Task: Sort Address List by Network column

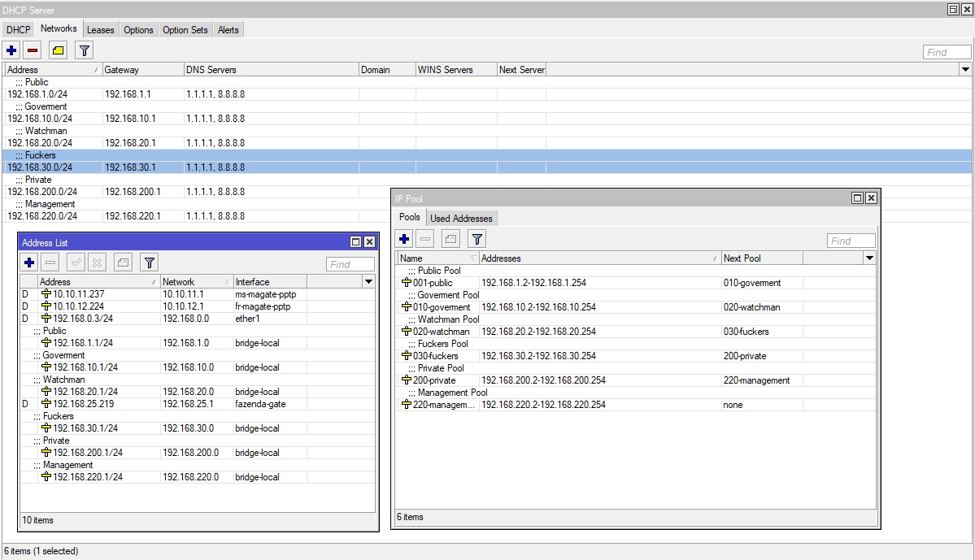Action: pyautogui.click(x=197, y=281)
